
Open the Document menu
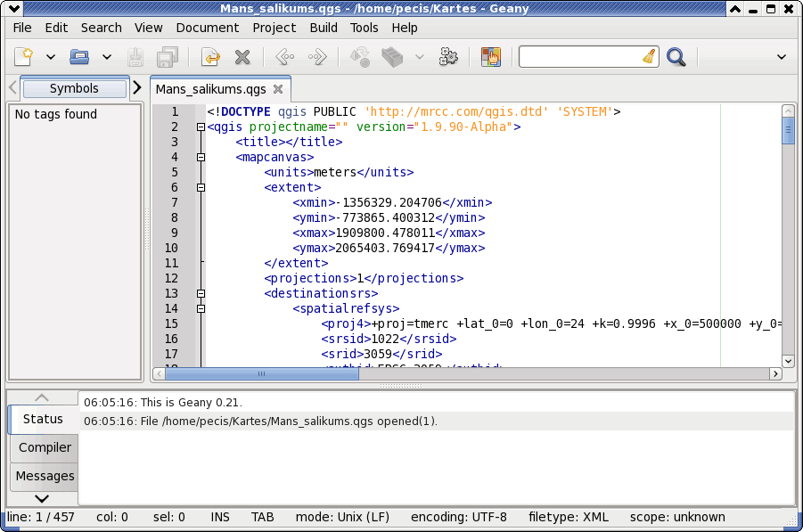click(x=208, y=28)
